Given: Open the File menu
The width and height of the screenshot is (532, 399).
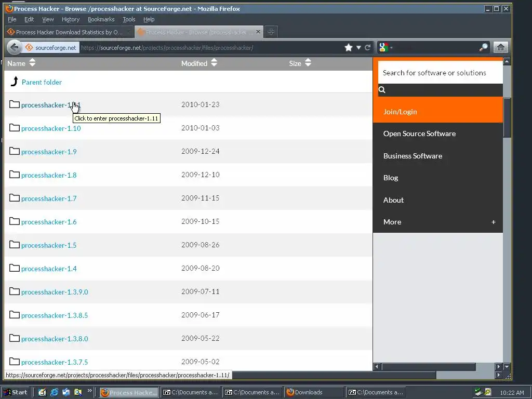Looking at the screenshot, I should pos(12,19).
